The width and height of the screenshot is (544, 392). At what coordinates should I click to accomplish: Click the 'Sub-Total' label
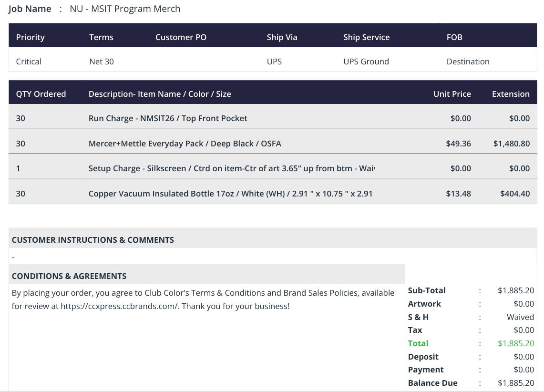pyautogui.click(x=427, y=290)
